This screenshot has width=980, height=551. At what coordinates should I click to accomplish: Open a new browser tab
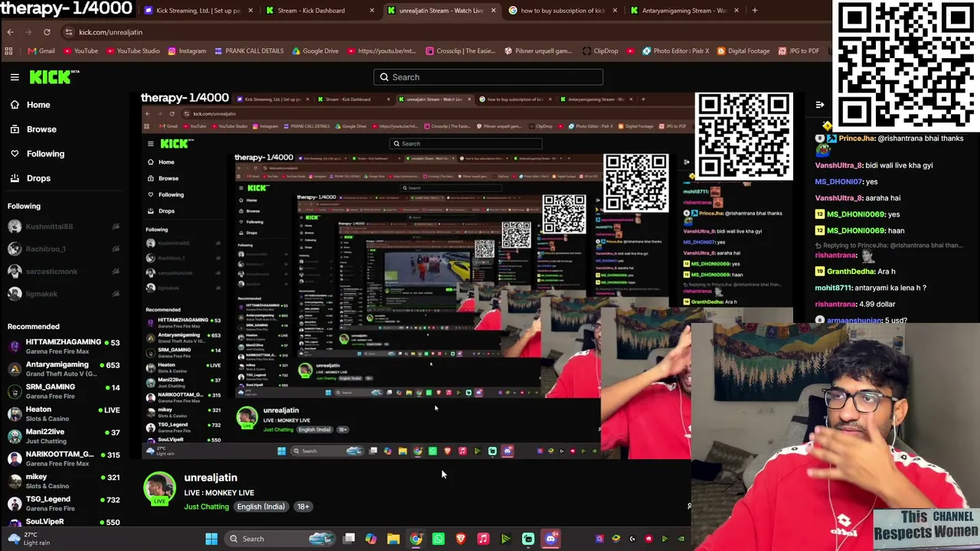point(754,11)
